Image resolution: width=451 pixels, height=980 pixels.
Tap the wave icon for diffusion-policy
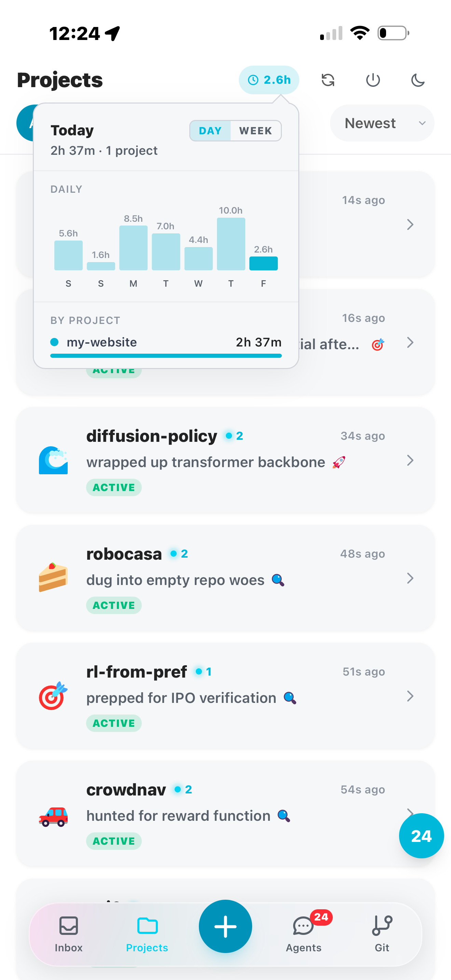53,460
